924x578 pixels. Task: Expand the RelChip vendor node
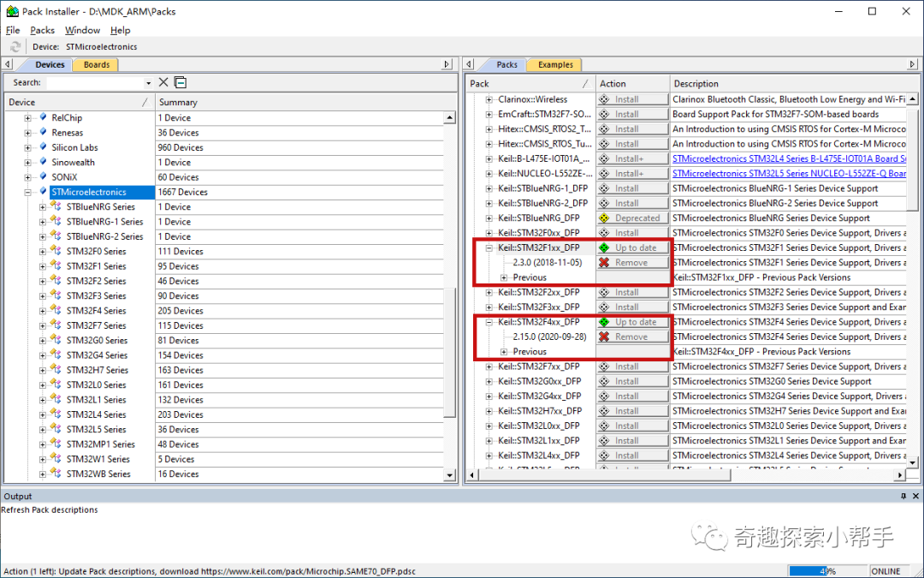pos(27,118)
